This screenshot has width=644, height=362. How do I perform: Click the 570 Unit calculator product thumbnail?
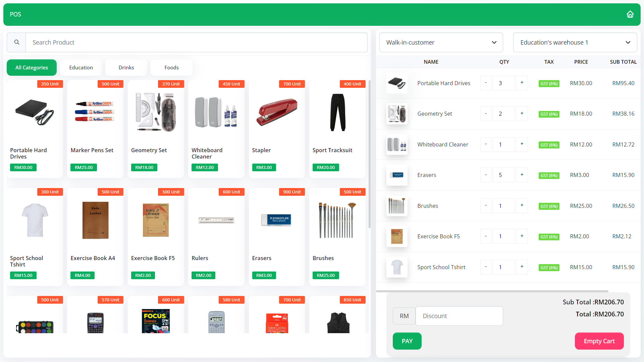[x=95, y=322]
